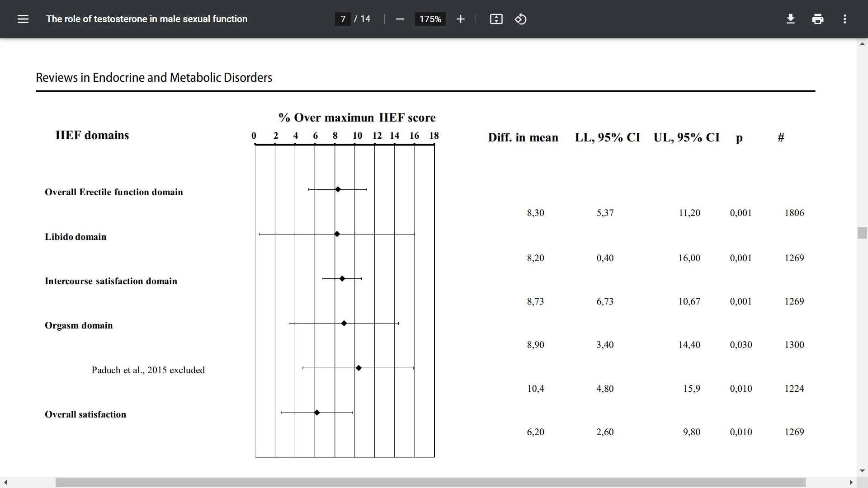The image size is (868, 488).
Task: Click the value 4,80 in the LL column
Action: pos(605,389)
